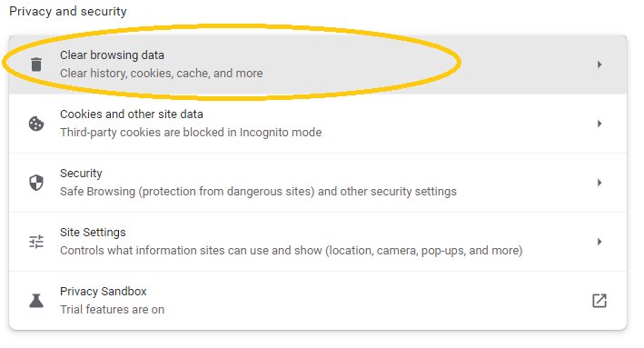Screen dimensions: 644x348
Task: Open Privacy Sandbox external link icon
Action: [599, 301]
